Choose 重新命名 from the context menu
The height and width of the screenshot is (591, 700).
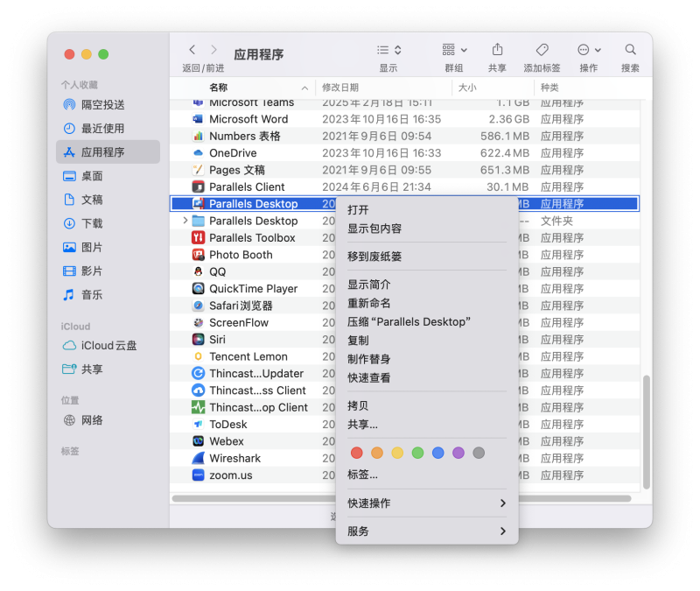(x=427, y=303)
